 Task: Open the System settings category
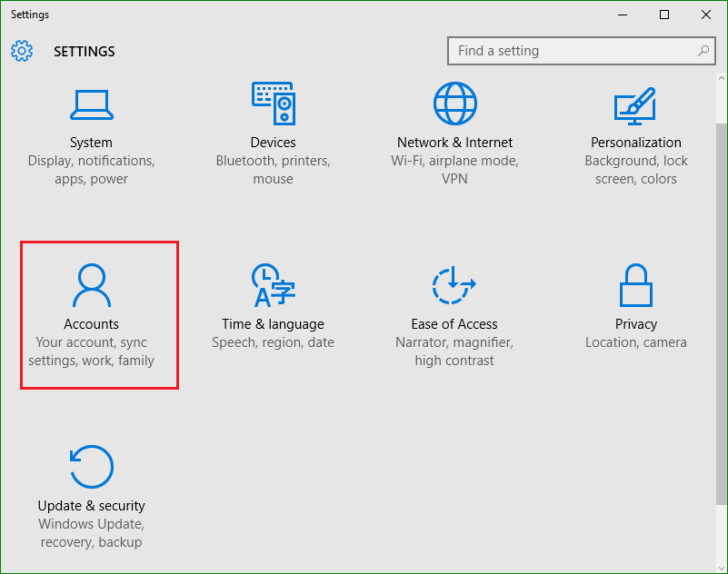pos(91,118)
